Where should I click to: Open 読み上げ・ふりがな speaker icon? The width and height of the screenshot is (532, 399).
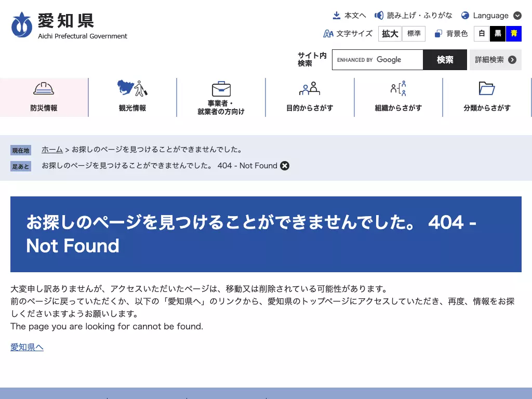click(379, 15)
